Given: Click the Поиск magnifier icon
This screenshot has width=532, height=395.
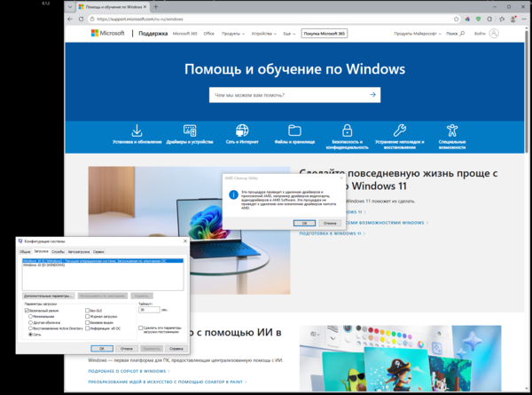Looking at the screenshot, I should coord(462,33).
